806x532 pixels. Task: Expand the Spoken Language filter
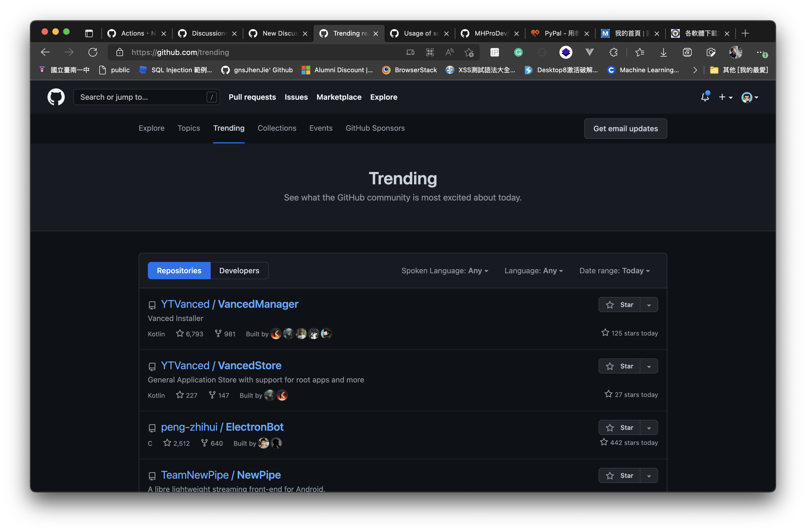tap(445, 271)
